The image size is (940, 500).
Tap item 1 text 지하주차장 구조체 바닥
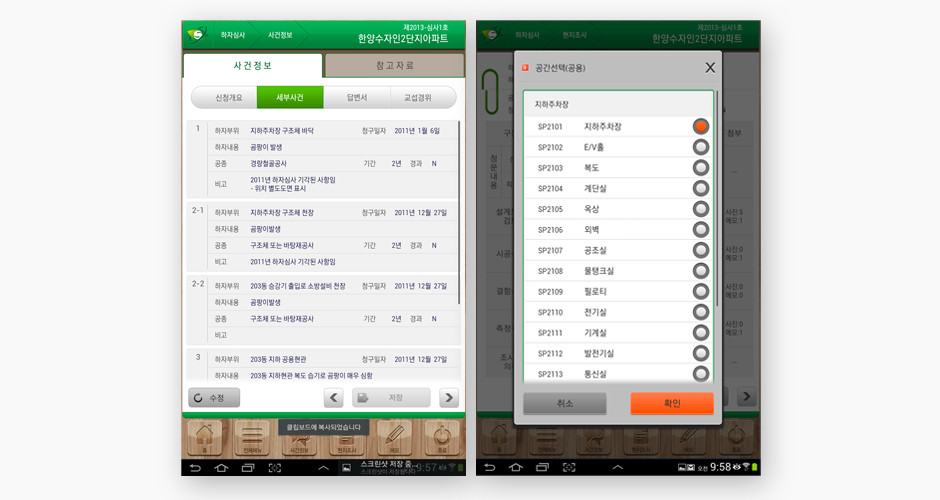point(282,131)
